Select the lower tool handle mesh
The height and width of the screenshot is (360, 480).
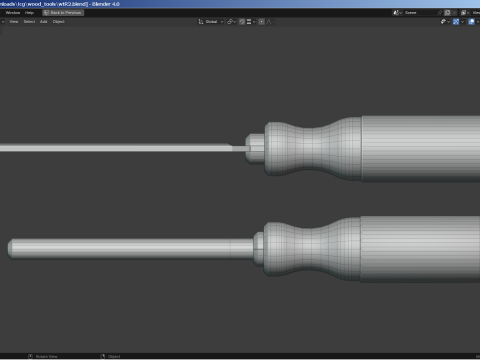pyautogui.click(x=372, y=249)
